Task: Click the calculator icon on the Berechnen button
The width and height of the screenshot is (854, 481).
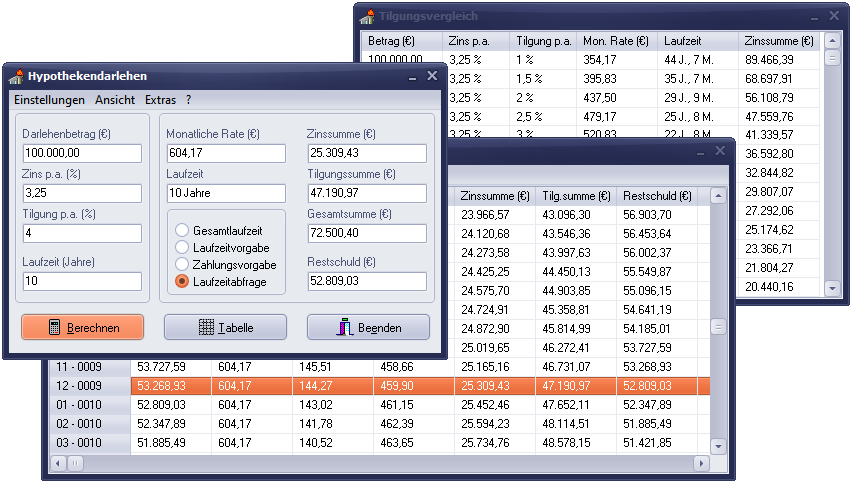Action: point(54,327)
